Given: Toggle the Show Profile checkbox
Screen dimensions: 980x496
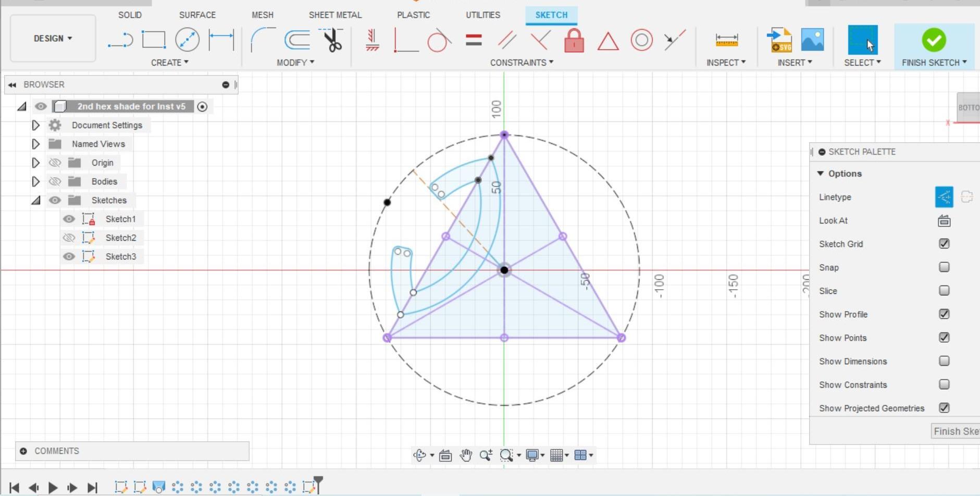Looking at the screenshot, I should tap(944, 314).
